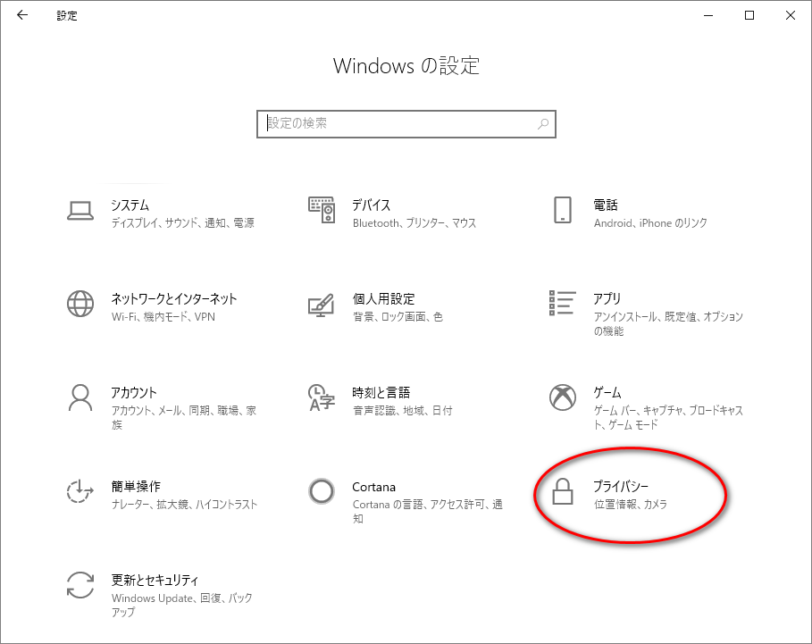Click the ゲーム Xbox icon
Image resolution: width=812 pixels, height=644 pixels.
pos(562,398)
